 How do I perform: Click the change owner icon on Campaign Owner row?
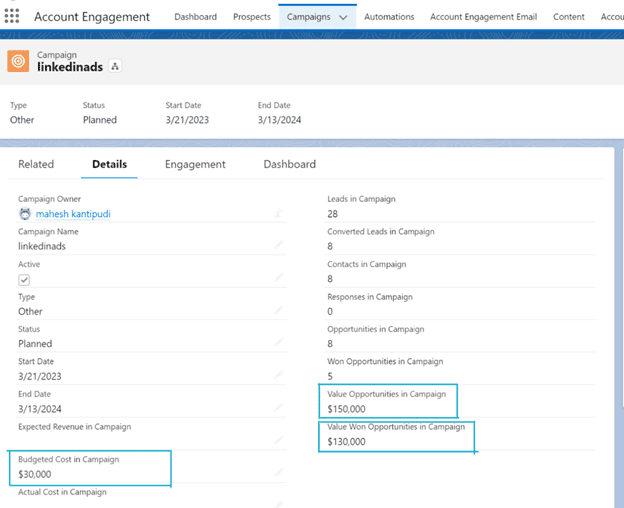click(x=278, y=214)
